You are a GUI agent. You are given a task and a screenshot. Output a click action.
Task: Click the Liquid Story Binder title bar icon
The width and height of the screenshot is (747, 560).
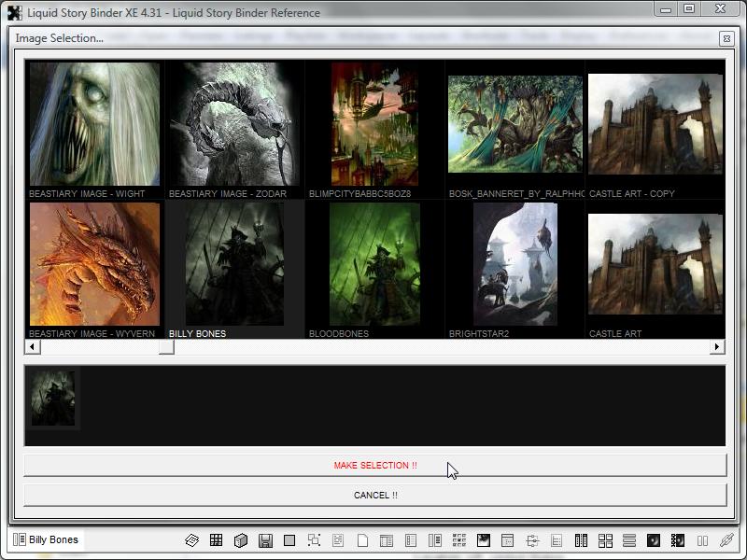pos(14,13)
